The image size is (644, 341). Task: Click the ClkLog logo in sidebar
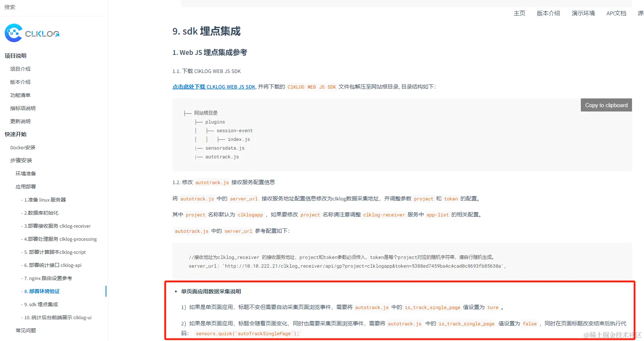(32, 33)
